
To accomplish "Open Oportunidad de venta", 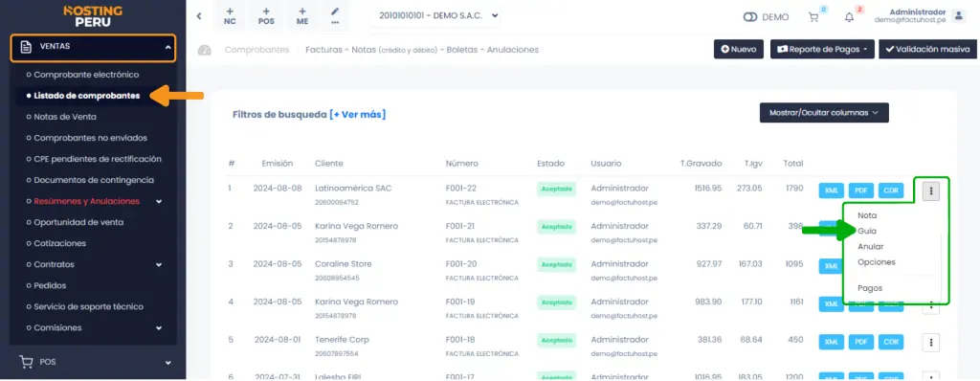I will click(78, 222).
